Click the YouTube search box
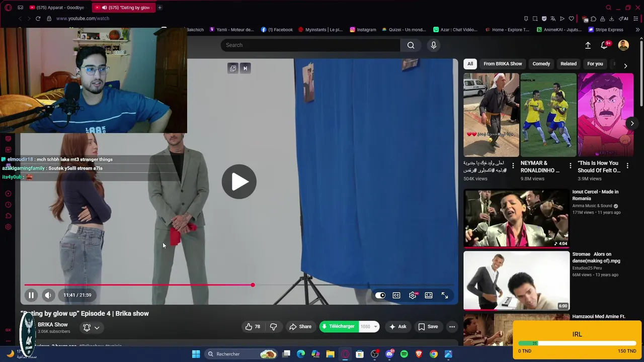 tap(310, 45)
